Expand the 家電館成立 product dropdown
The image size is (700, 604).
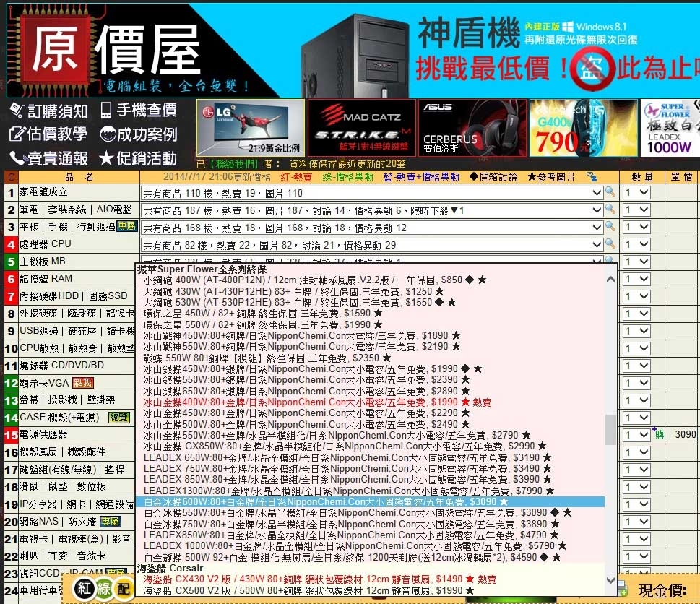click(597, 193)
